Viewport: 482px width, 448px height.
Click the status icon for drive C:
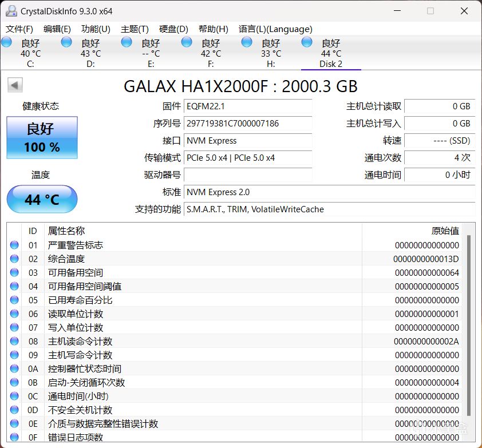point(6,42)
